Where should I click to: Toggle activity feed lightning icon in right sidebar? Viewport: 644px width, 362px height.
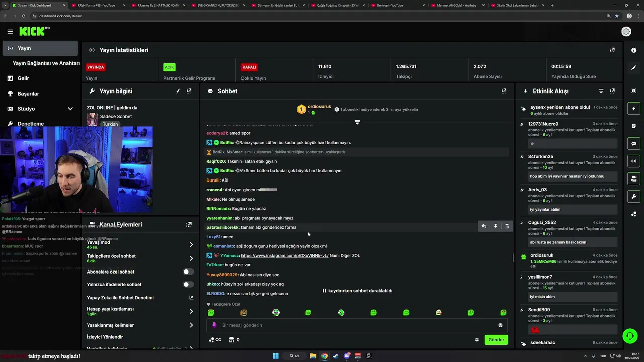tap(634, 108)
